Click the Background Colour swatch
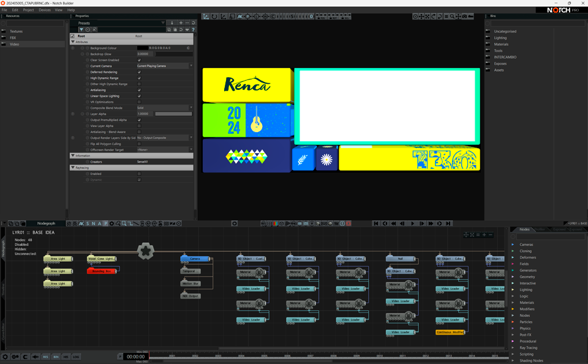This screenshot has height=364, width=588. tap(143, 48)
